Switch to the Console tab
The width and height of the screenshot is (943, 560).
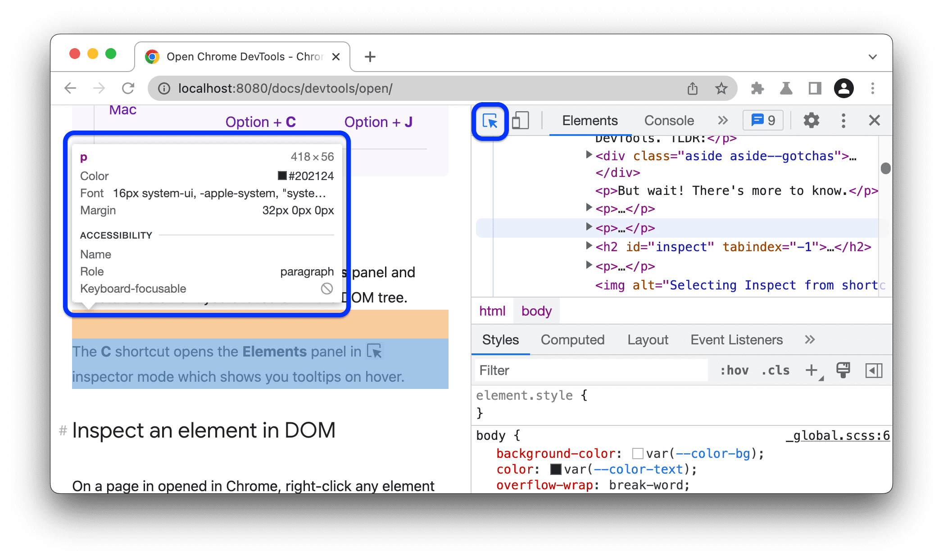pyautogui.click(x=668, y=120)
